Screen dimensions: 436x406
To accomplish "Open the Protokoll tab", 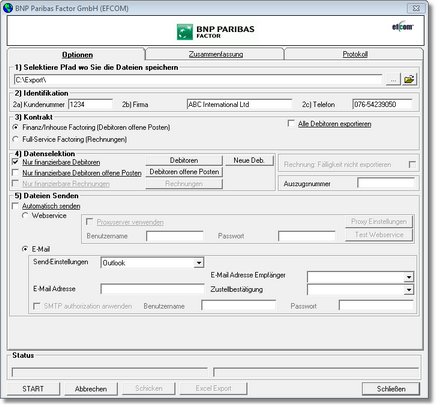I will point(355,54).
